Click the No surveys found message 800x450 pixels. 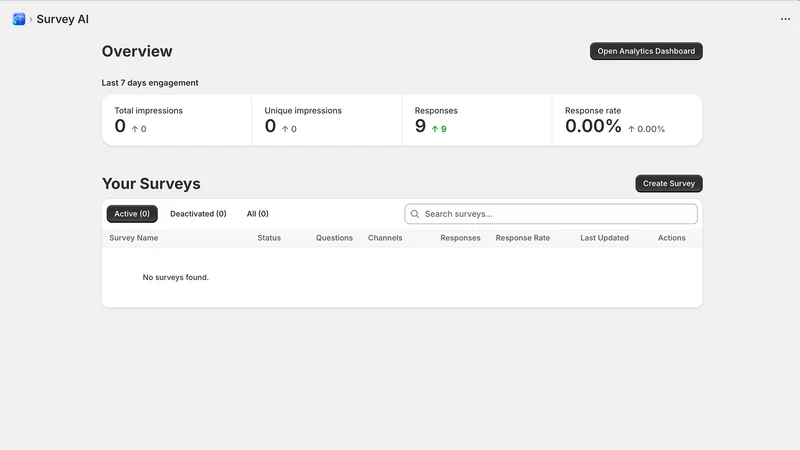click(176, 277)
